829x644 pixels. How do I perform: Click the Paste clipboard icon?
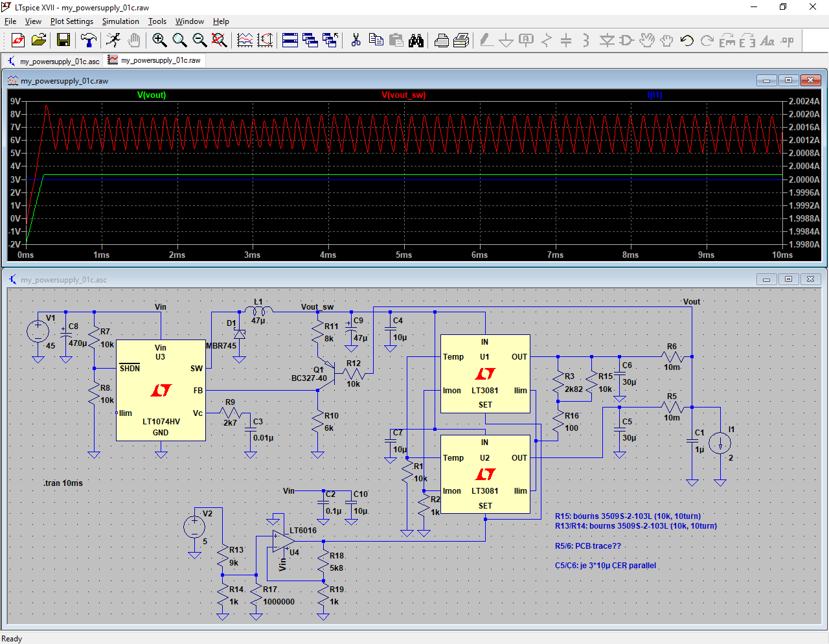396,40
